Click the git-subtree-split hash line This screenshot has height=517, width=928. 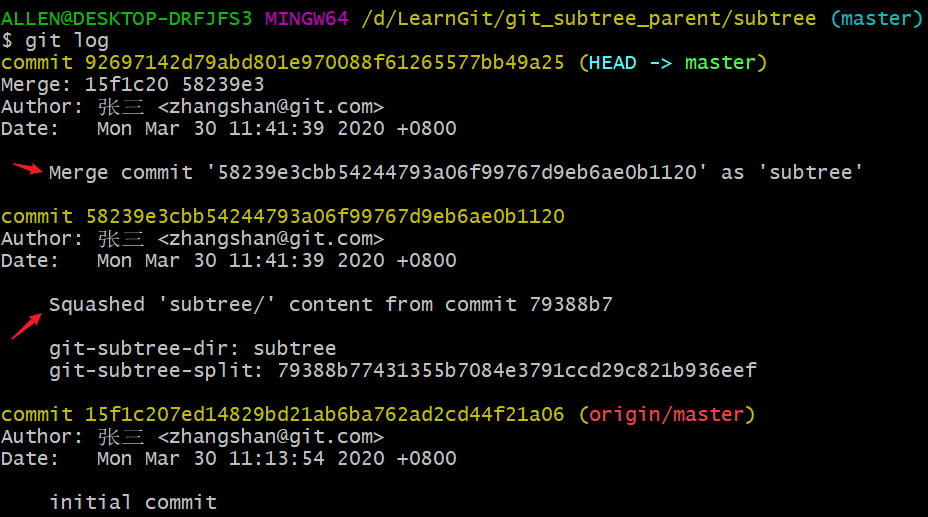point(403,370)
